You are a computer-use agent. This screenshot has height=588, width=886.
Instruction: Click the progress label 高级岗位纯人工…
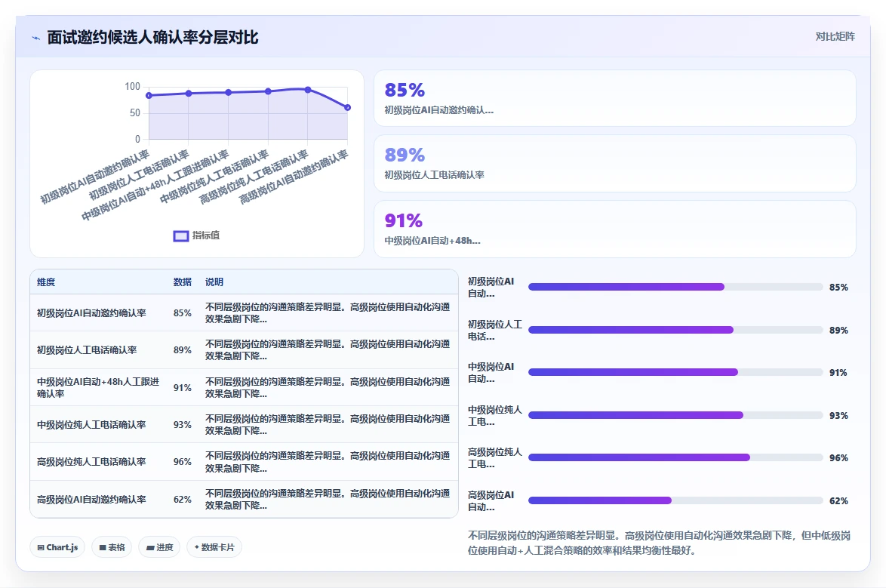coord(494,458)
